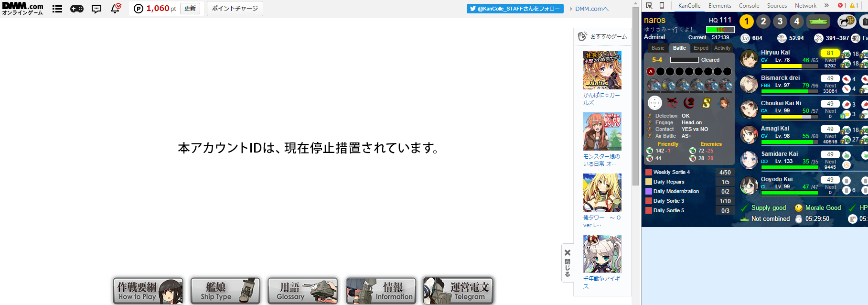Select the inspect element tool in DevTools
868x305 pixels.
coord(649,5)
